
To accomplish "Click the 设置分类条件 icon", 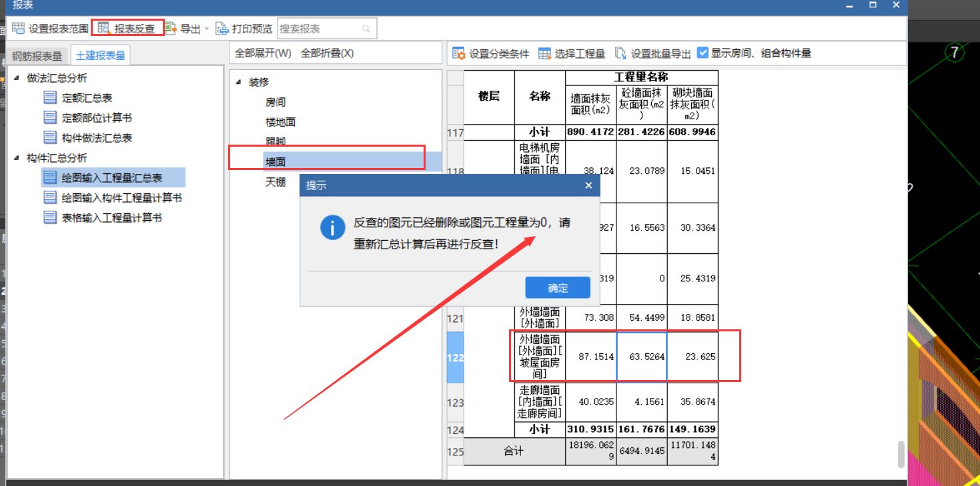I will (x=459, y=53).
